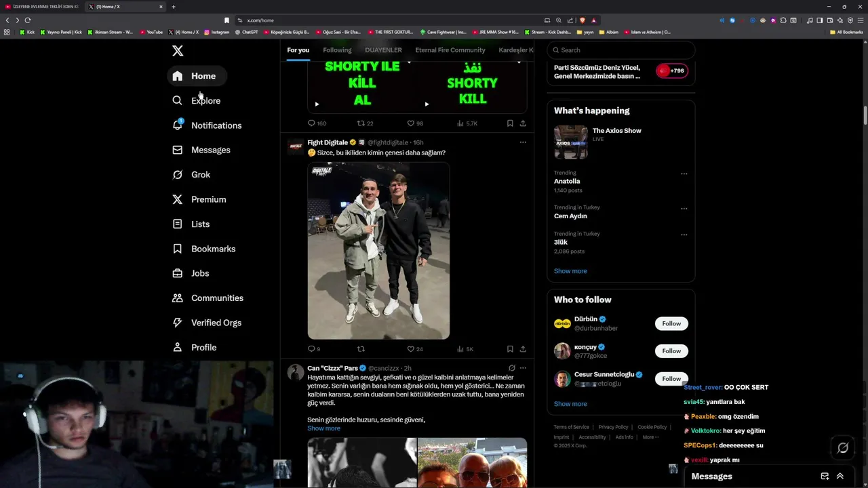Open the Can Cizzx Pars avatar
868x488 pixels.
click(x=296, y=372)
